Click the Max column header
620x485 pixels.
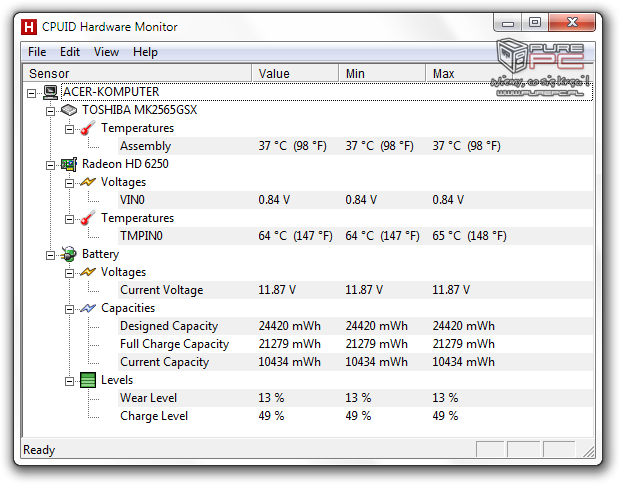467,74
